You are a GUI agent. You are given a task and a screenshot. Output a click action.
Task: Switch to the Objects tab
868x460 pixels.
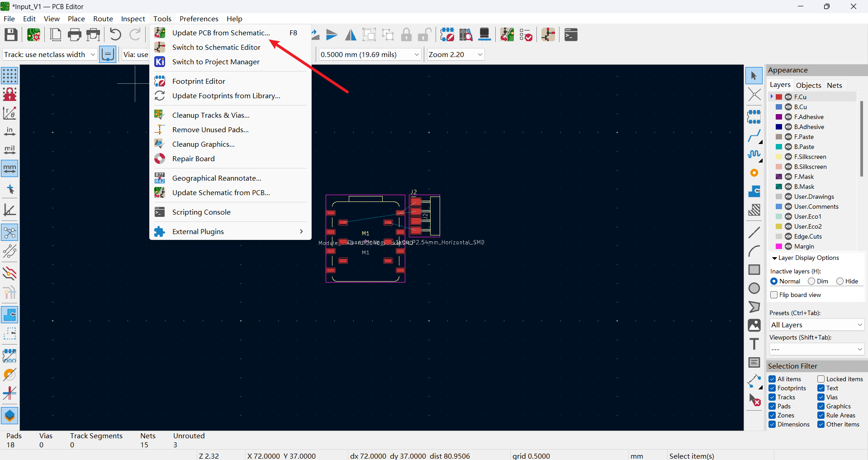pos(808,85)
